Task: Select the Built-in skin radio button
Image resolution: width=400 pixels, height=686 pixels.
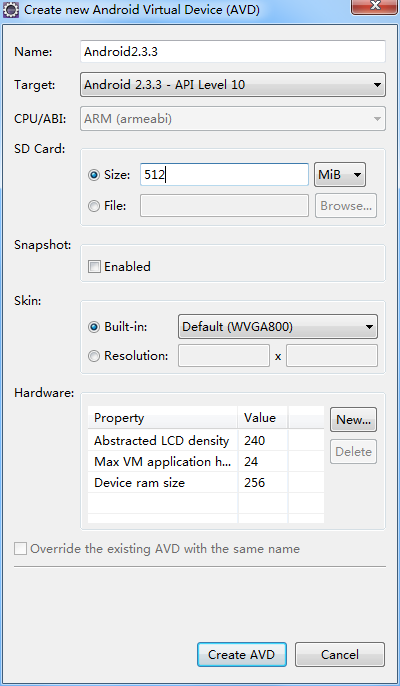Action: point(94,327)
